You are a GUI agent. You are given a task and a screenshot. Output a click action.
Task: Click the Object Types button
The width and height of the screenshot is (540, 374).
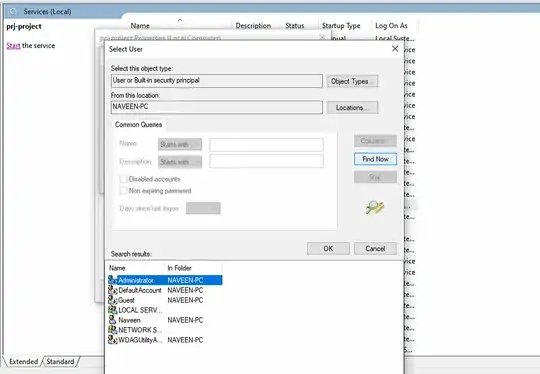[x=352, y=81]
